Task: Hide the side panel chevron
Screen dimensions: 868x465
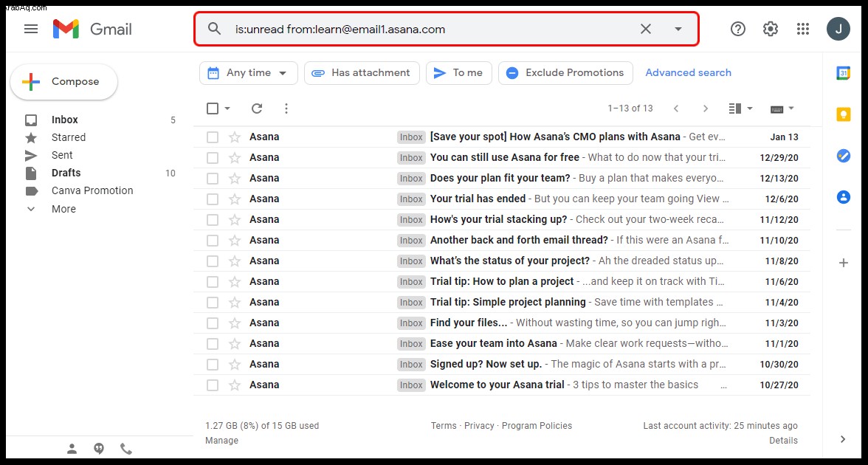Action: [843, 439]
